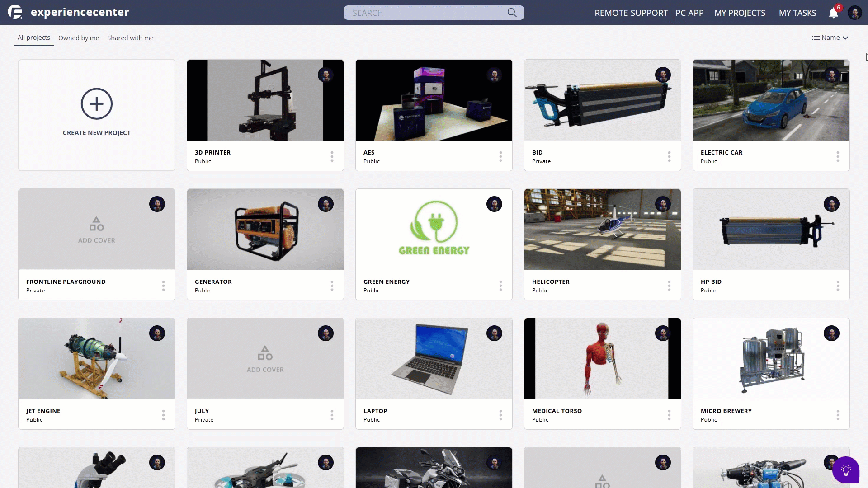Open the notifications bell
The image size is (868, 488).
834,13
